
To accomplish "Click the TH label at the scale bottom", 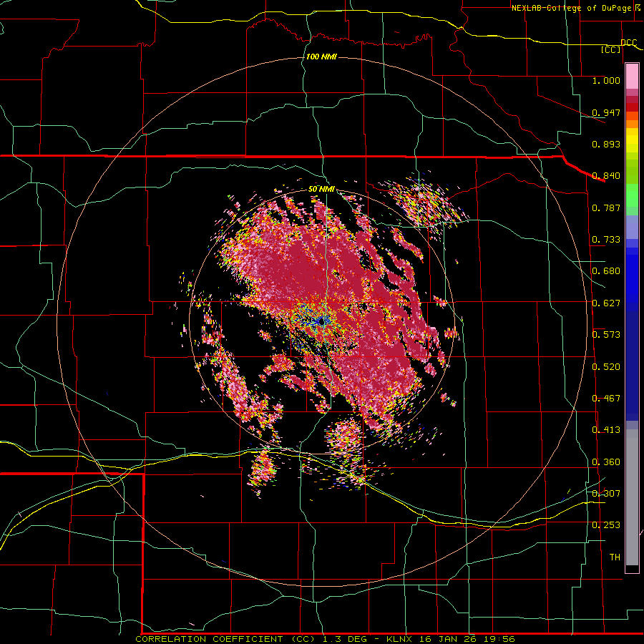I will 615,557.
